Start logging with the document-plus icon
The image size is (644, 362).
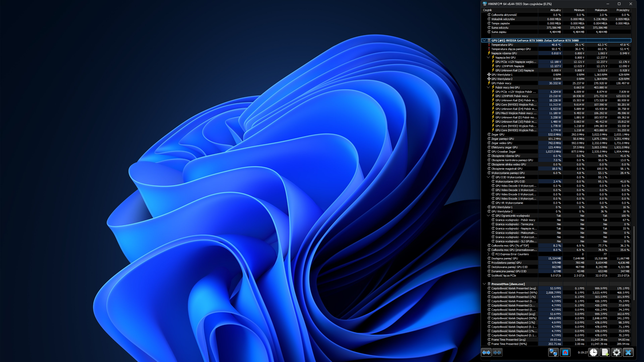point(605,352)
